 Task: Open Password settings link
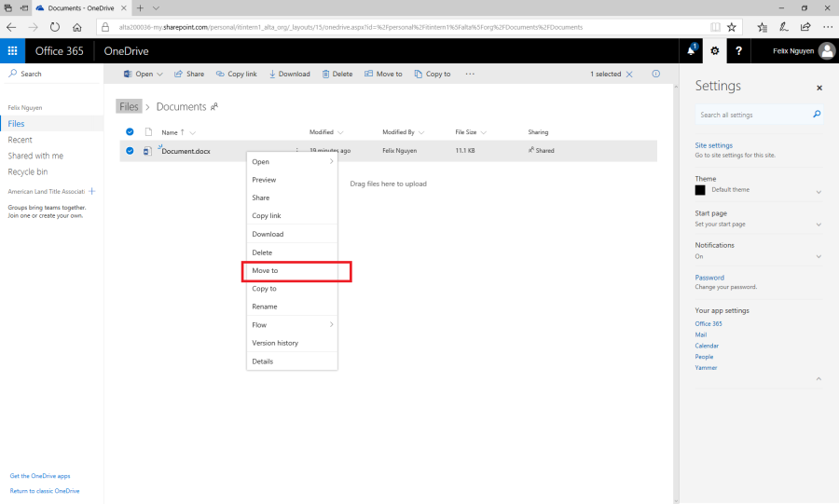pyautogui.click(x=709, y=278)
